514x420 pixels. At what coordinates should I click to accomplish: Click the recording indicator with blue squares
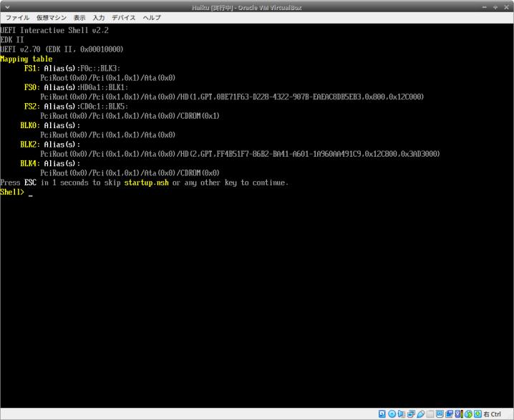pos(449,414)
